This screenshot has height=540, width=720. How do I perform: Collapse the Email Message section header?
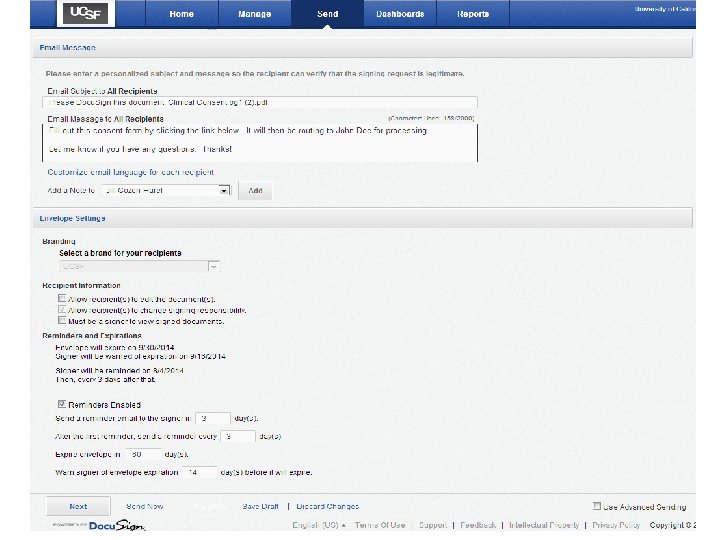point(362,48)
